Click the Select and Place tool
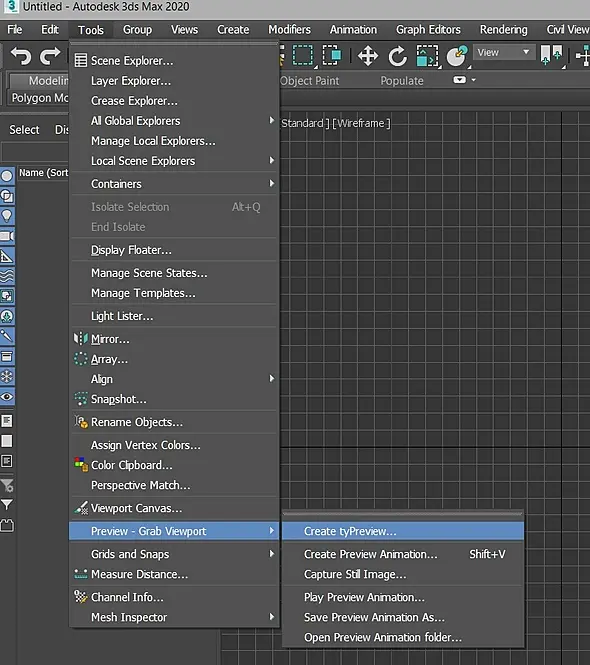Image resolution: width=590 pixels, height=665 pixels. pyautogui.click(x=457, y=56)
